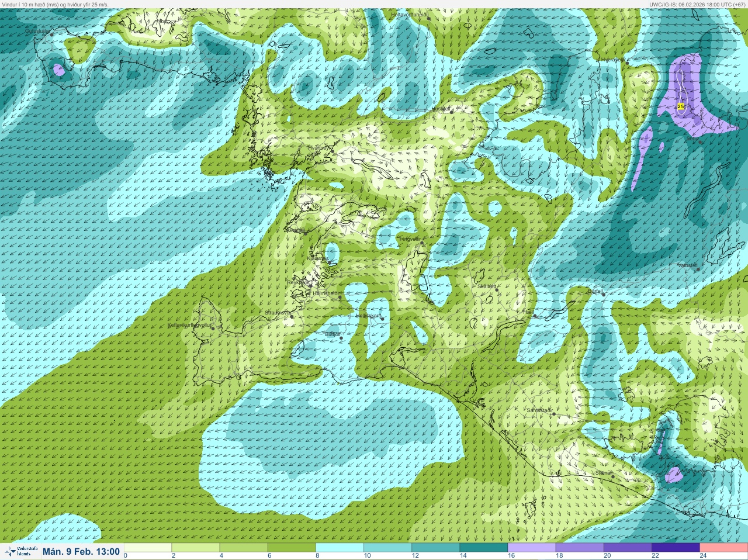Select the 8–10 m/s legend swatch
This screenshot has height=560, width=748.
[x=341, y=548]
